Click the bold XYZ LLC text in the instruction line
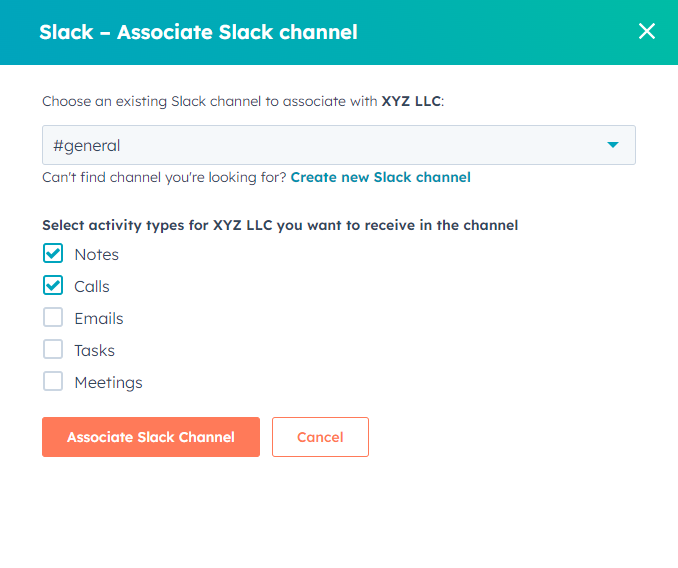 coord(410,102)
